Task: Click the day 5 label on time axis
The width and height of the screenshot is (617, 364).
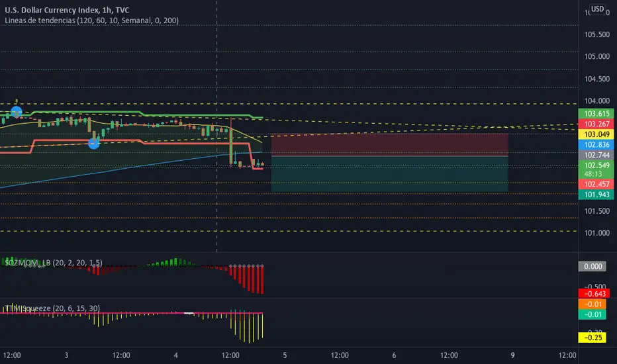Action: pyautogui.click(x=285, y=355)
